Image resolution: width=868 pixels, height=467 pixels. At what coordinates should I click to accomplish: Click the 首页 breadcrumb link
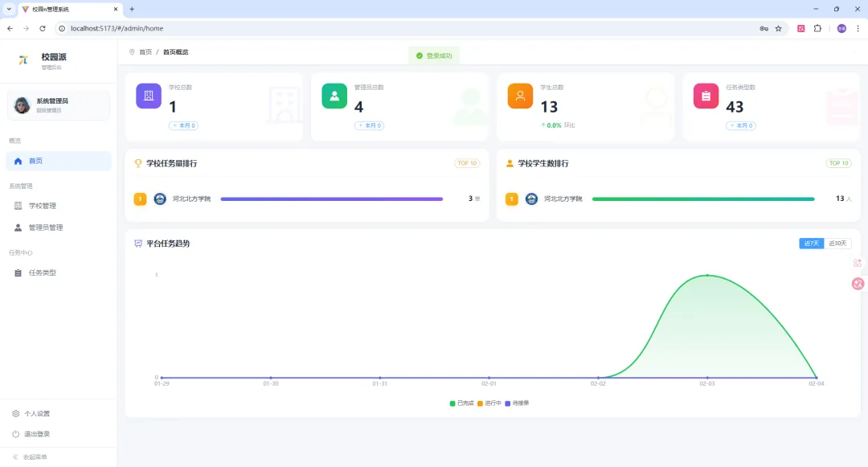145,52
